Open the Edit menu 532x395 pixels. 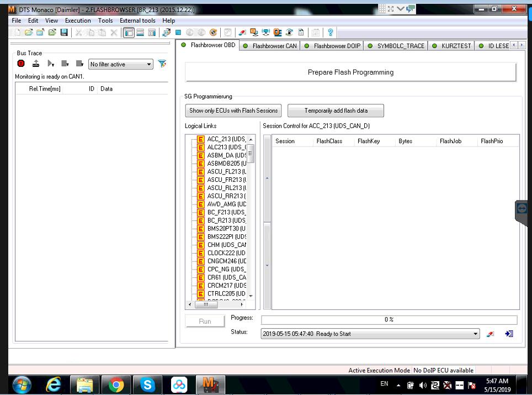click(x=33, y=20)
